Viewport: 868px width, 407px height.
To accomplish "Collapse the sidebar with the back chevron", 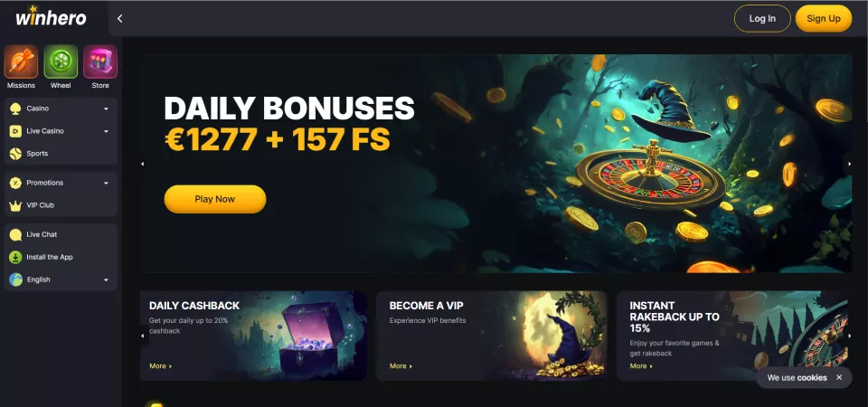I will click(x=119, y=18).
